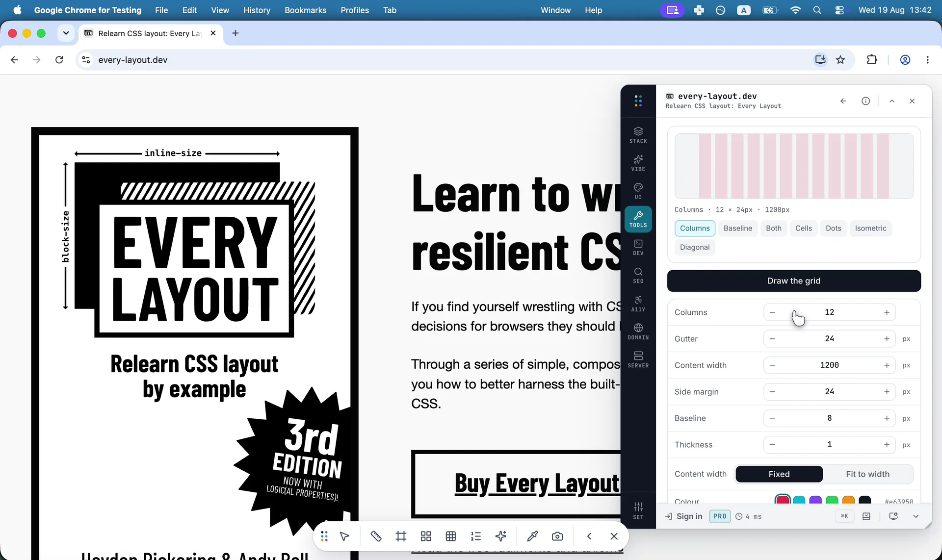The height and width of the screenshot is (560, 942).
Task: Expand the footer chevron-down menu
Action: click(x=916, y=516)
